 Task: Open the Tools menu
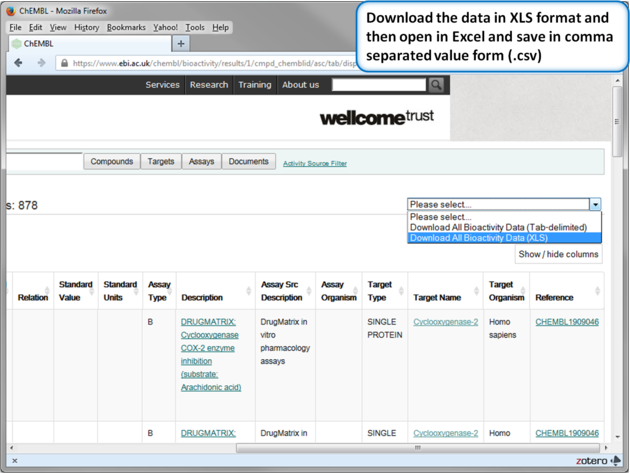(x=195, y=28)
